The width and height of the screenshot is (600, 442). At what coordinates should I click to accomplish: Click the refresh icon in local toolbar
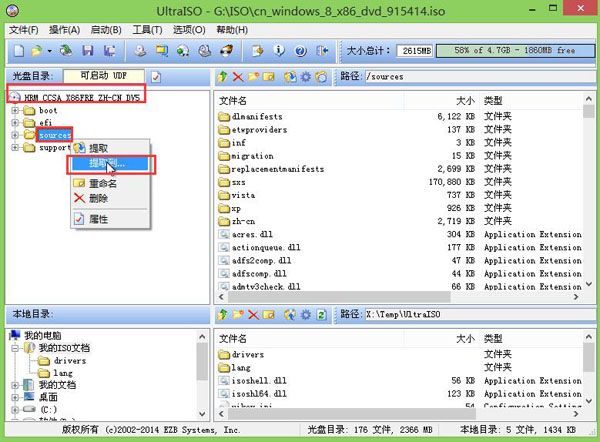tap(321, 315)
